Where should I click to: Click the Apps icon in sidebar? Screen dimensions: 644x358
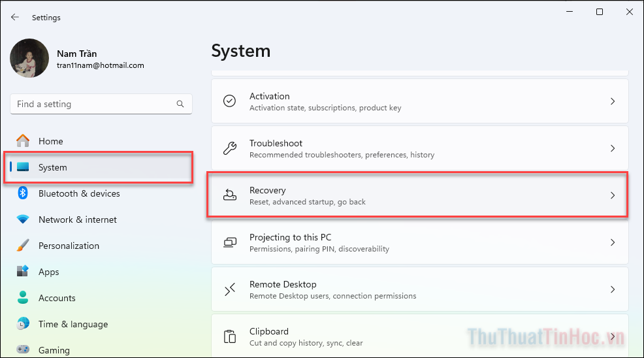coord(23,271)
